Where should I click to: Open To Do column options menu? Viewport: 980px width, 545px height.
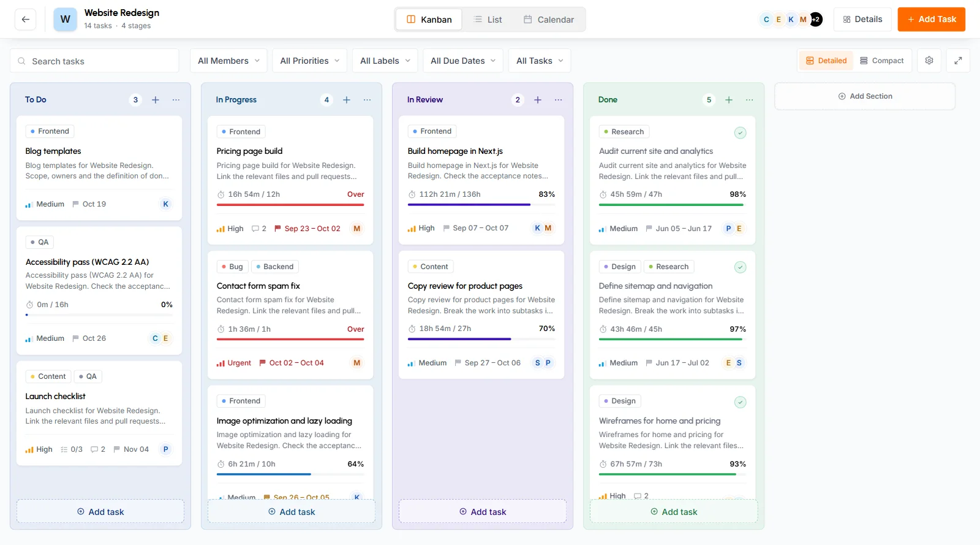tap(176, 100)
